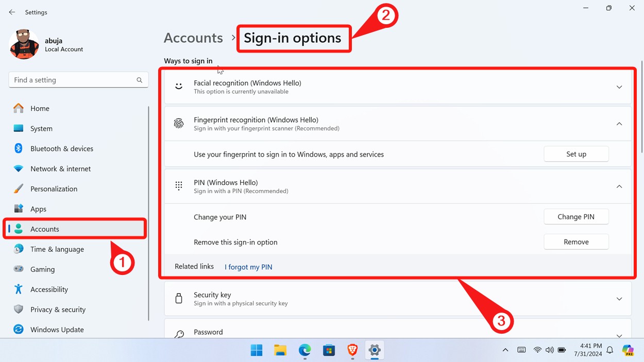Image resolution: width=644 pixels, height=362 pixels.
Task: Set up fingerprint sign-in
Action: pyautogui.click(x=576, y=153)
